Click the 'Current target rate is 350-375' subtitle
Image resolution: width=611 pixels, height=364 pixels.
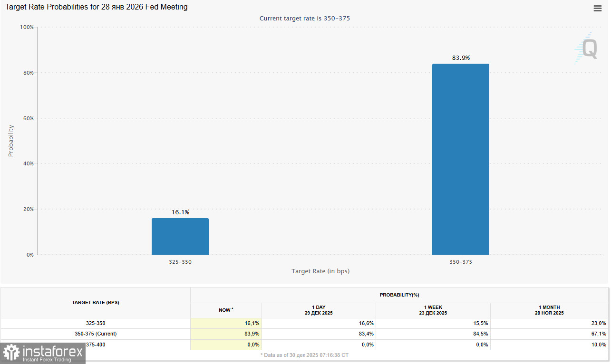pos(305,19)
